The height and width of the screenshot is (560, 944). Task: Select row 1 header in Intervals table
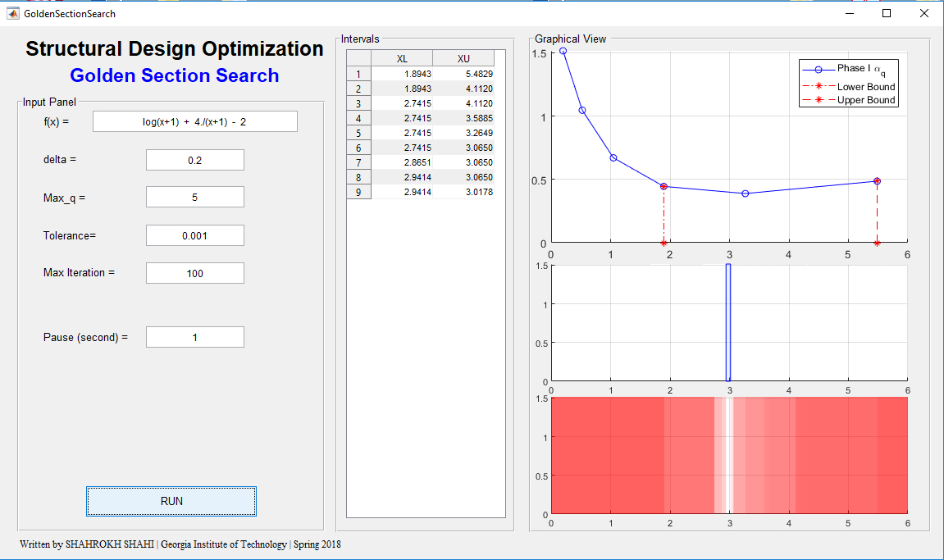coord(358,74)
